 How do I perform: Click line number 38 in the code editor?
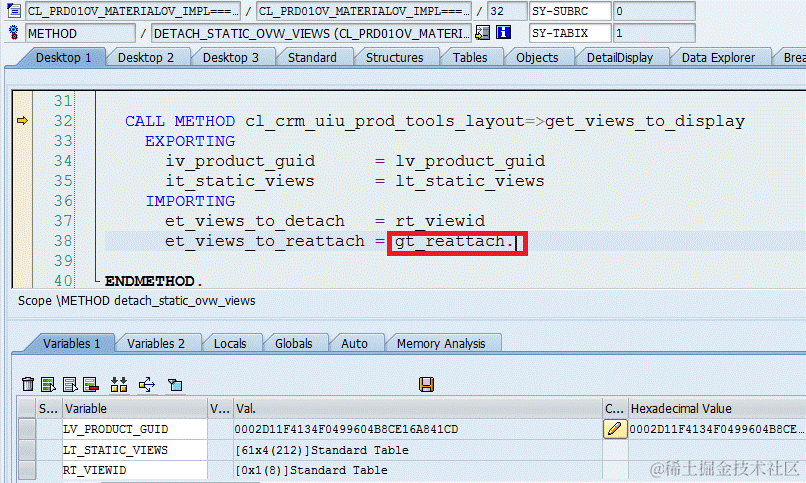coord(63,240)
